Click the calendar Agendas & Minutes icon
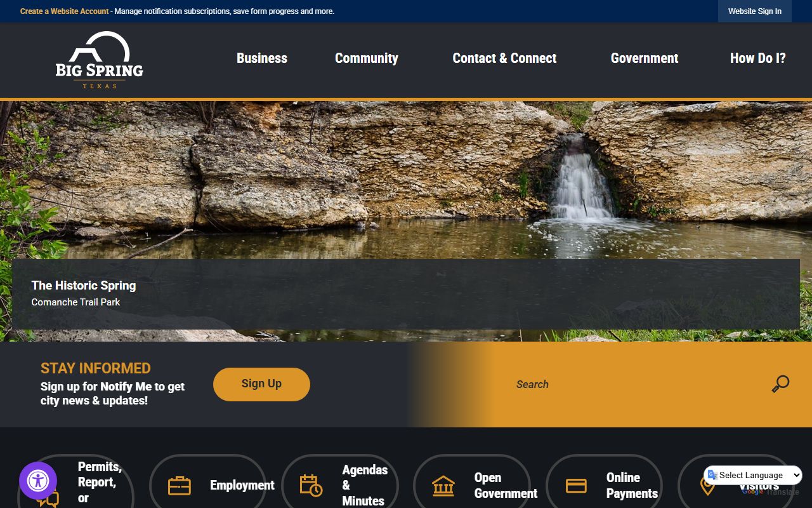This screenshot has width=812, height=508. pyautogui.click(x=311, y=486)
